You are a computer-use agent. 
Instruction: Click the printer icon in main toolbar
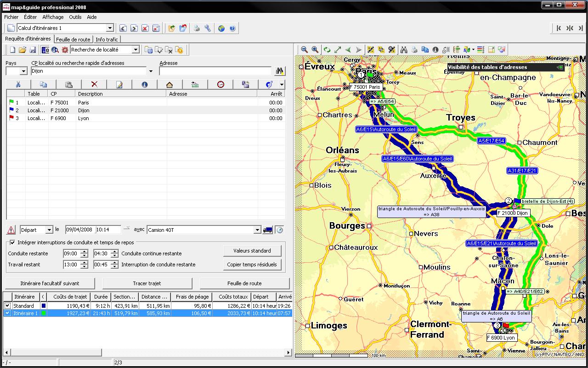197,28
